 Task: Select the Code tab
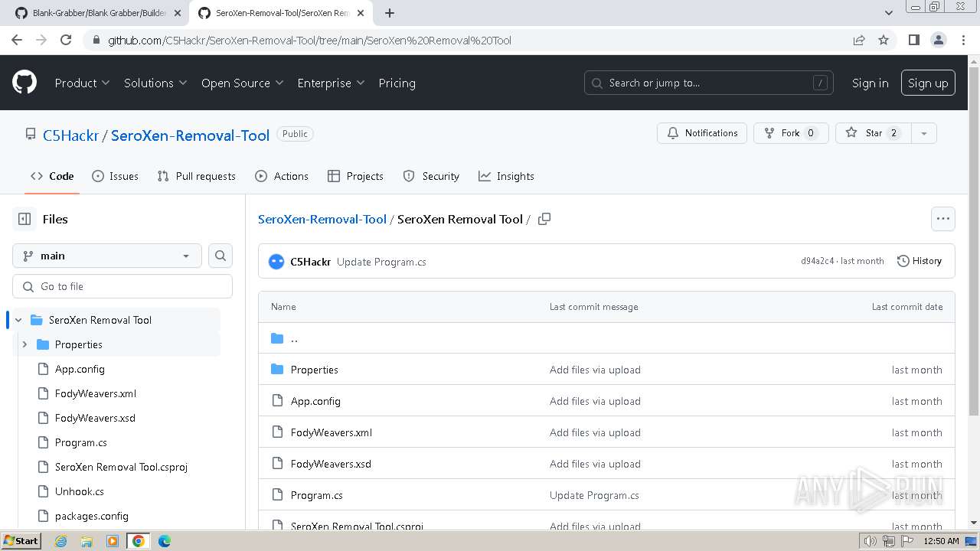52,176
